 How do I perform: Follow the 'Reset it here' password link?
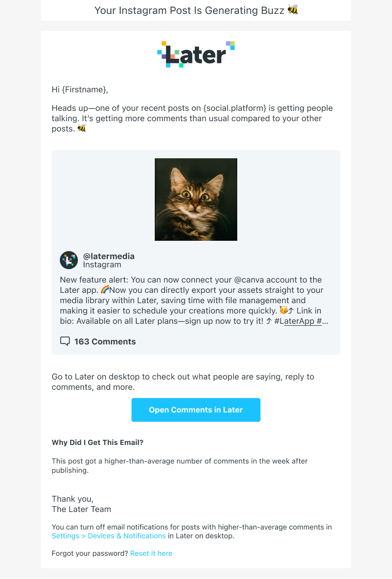[x=151, y=553]
